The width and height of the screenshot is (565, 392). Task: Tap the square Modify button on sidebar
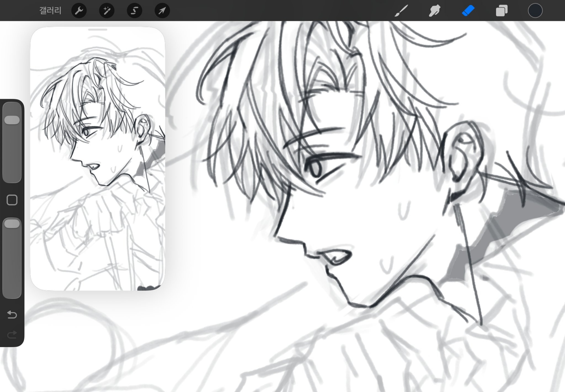pos(12,200)
